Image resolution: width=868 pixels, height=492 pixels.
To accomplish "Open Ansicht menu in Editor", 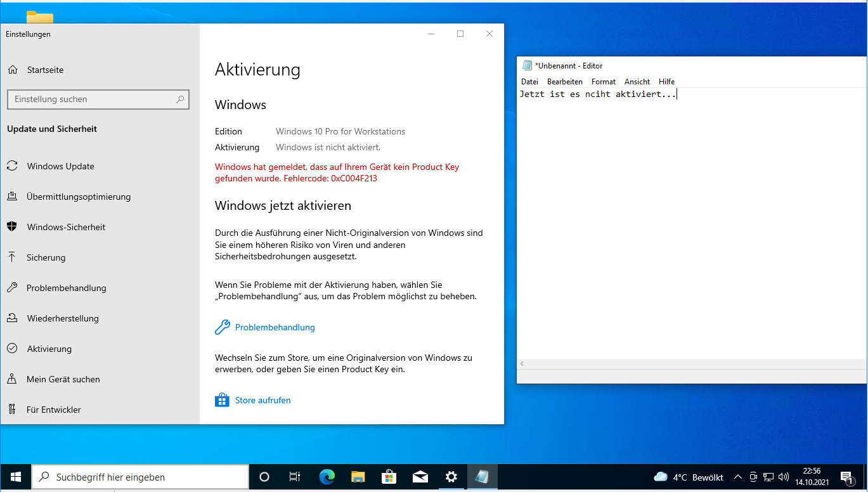I will coord(637,82).
